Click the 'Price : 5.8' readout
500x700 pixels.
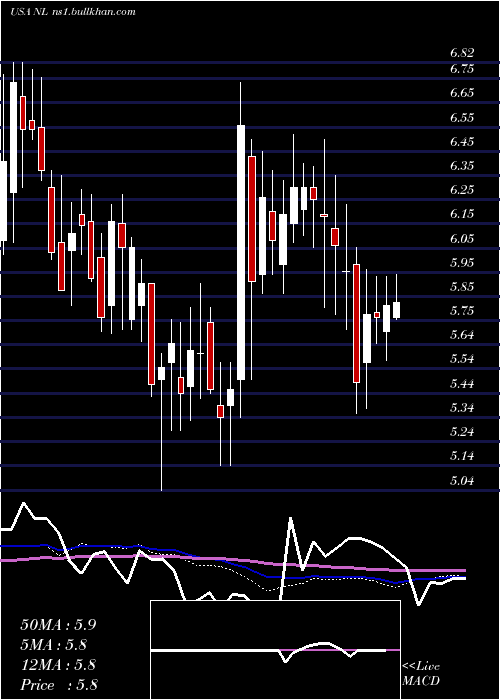(59, 685)
